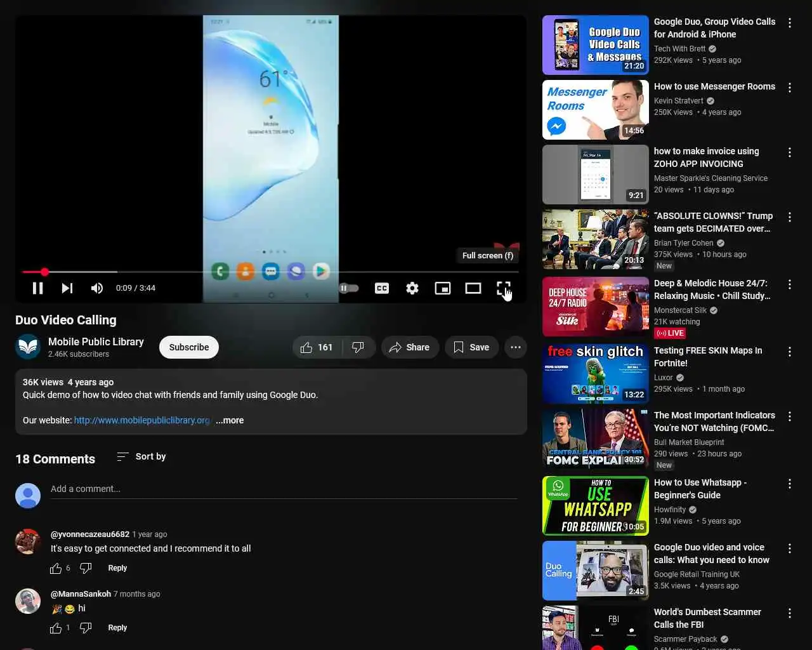Visit mobilepubliclibrary.org link
Screen dimensions: 812x650
click(141, 420)
